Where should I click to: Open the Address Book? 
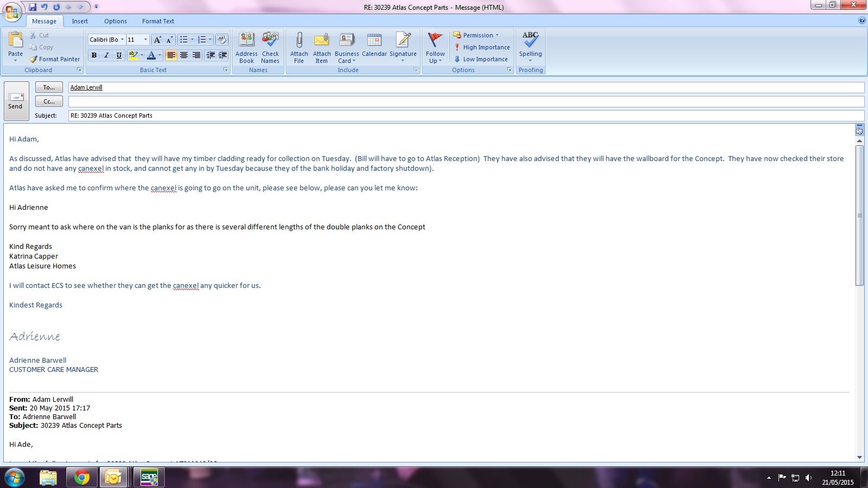[x=246, y=48]
